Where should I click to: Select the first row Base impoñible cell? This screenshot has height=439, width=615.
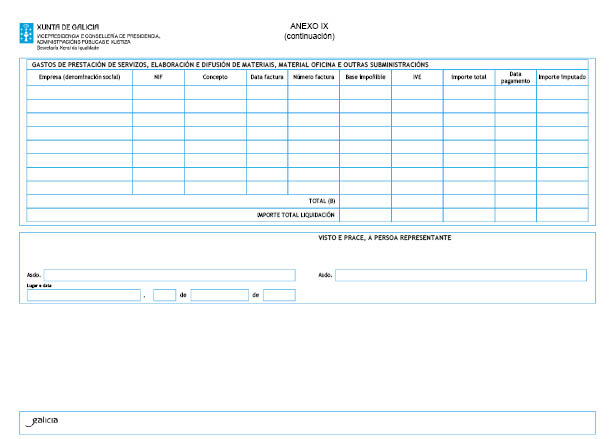point(365,92)
